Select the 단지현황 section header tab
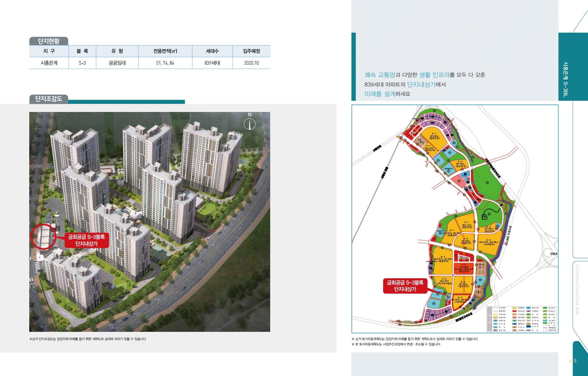 (49, 41)
